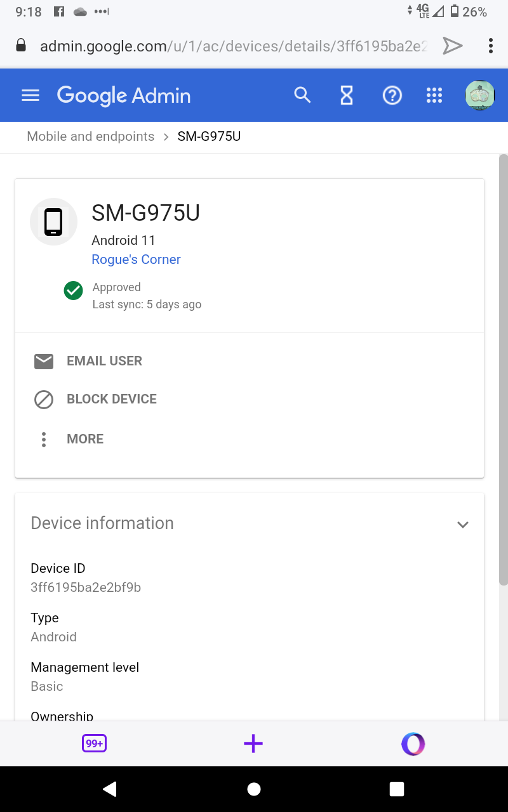The image size is (508, 812).
Task: Open the help question mark icon
Action: point(392,95)
